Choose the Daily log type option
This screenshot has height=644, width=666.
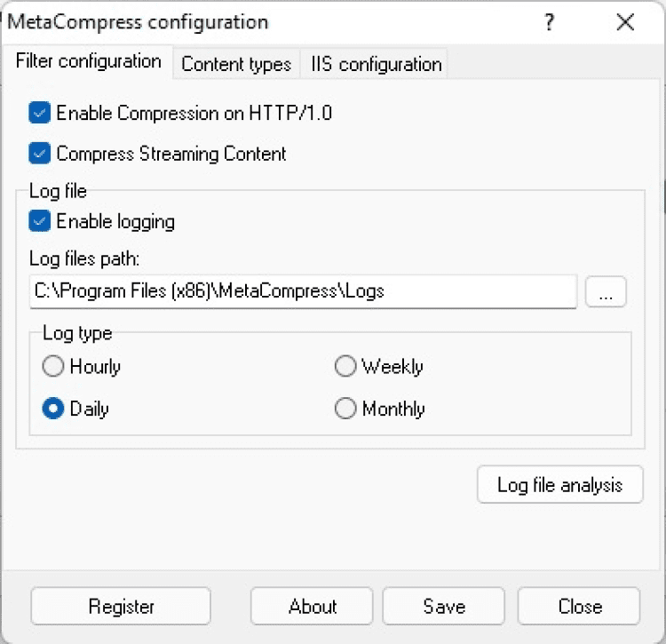(x=54, y=409)
